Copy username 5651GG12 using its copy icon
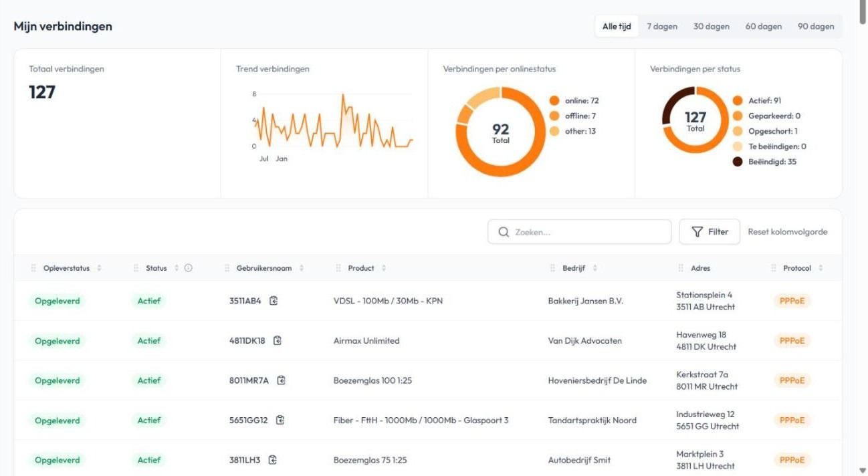 point(280,420)
